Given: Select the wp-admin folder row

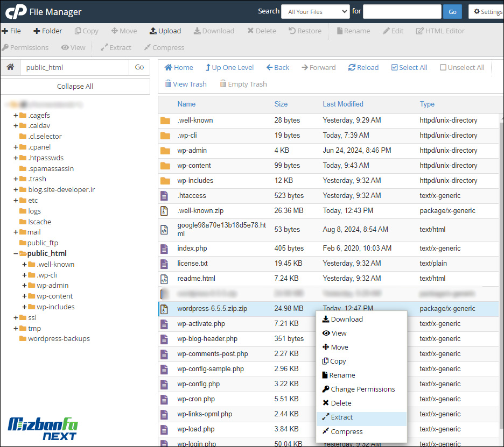Looking at the screenshot, I should click(x=328, y=150).
